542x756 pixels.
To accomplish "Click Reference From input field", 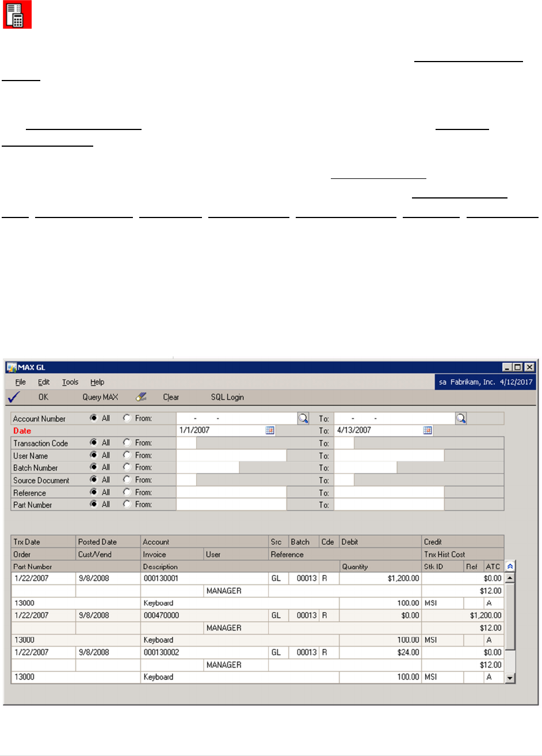I will coord(231,492).
